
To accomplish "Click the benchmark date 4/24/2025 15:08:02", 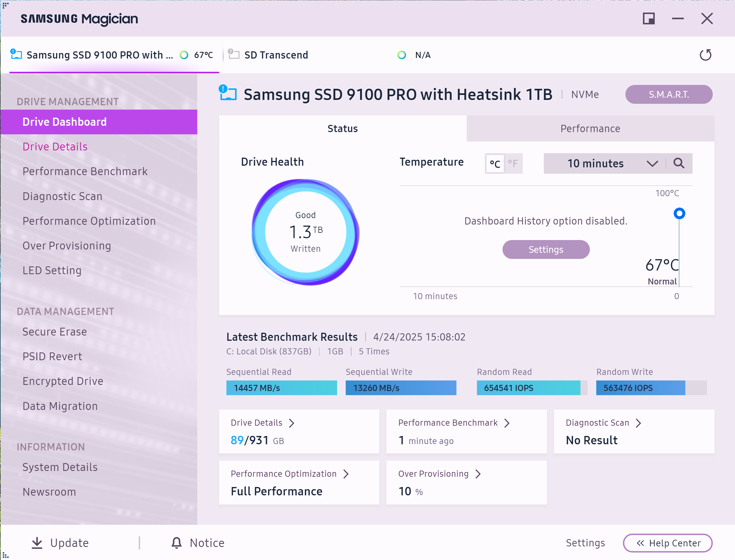I will pos(419,337).
